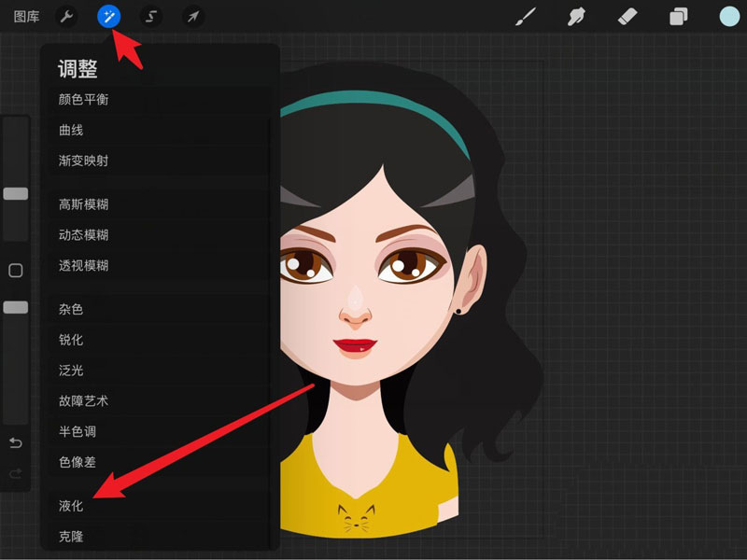Select the Paint brush tool
Viewport: 747px width, 560px height.
[525, 15]
